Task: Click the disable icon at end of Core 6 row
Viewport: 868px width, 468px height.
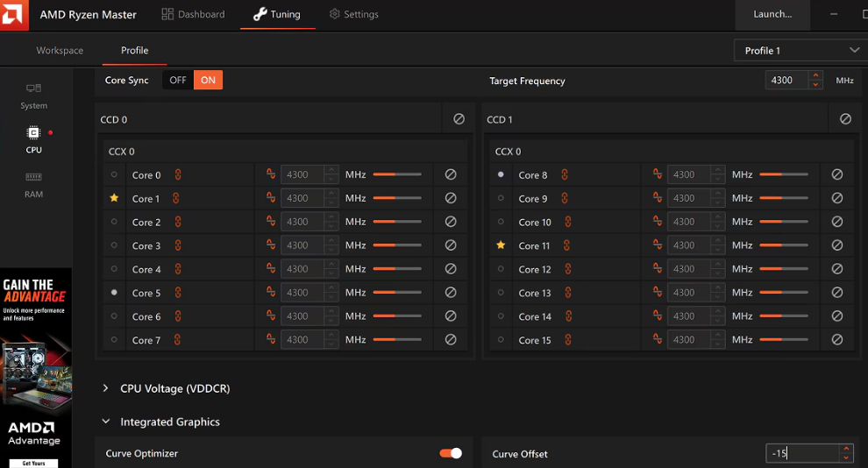Action: pyautogui.click(x=451, y=316)
